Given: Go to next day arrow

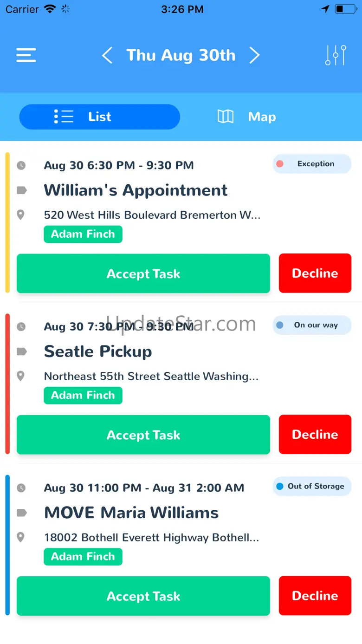Looking at the screenshot, I should pyautogui.click(x=254, y=55).
